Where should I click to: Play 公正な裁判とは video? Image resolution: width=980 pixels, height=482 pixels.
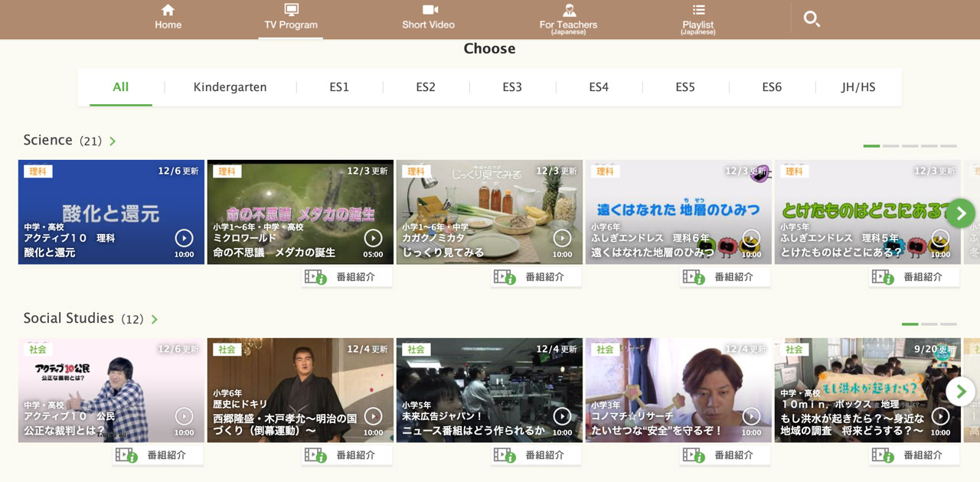[x=184, y=415]
